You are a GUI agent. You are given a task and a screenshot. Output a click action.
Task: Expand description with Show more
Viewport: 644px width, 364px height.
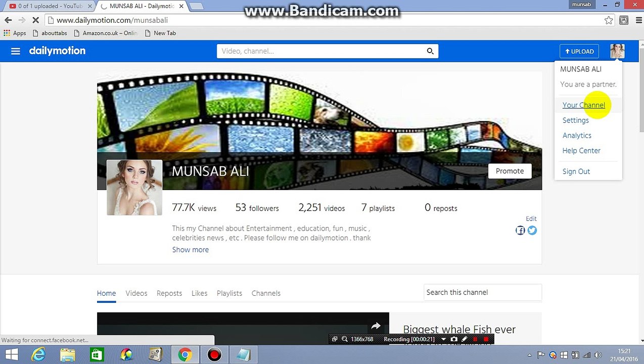click(190, 250)
